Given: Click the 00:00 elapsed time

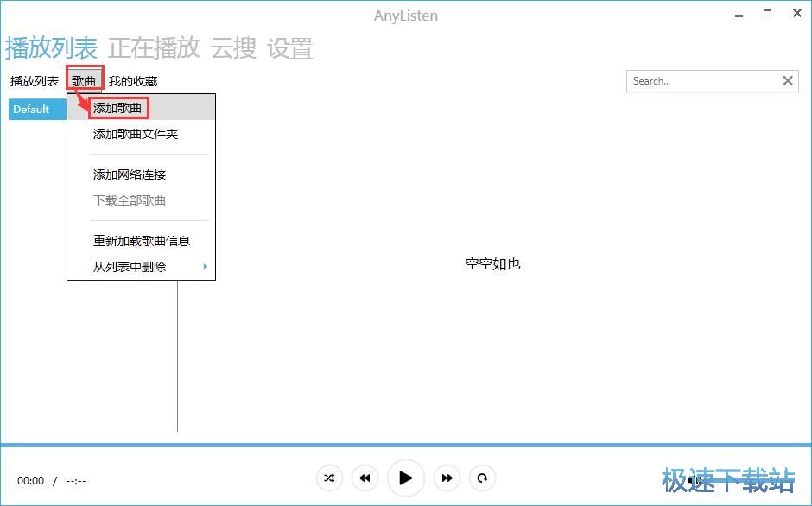Looking at the screenshot, I should pos(30,481).
